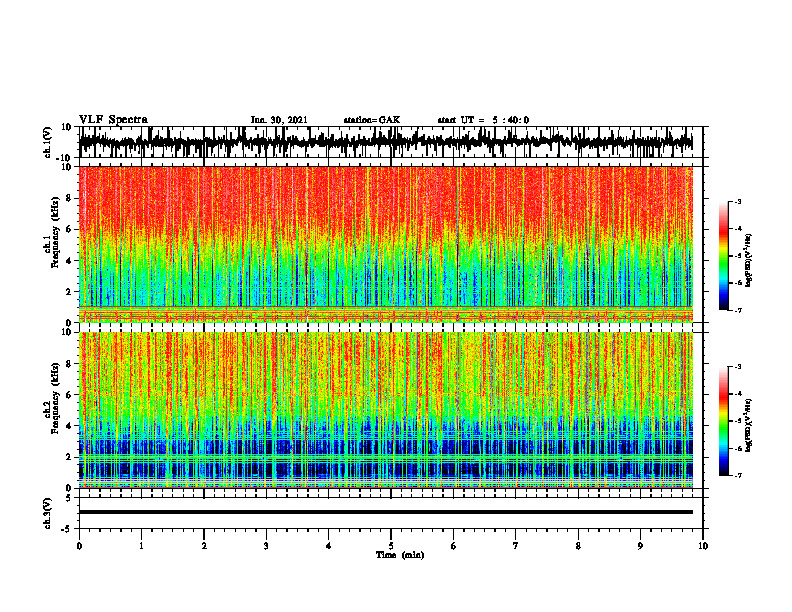Click the time axis end label '10'
The height and width of the screenshot is (612, 792).
(x=703, y=546)
